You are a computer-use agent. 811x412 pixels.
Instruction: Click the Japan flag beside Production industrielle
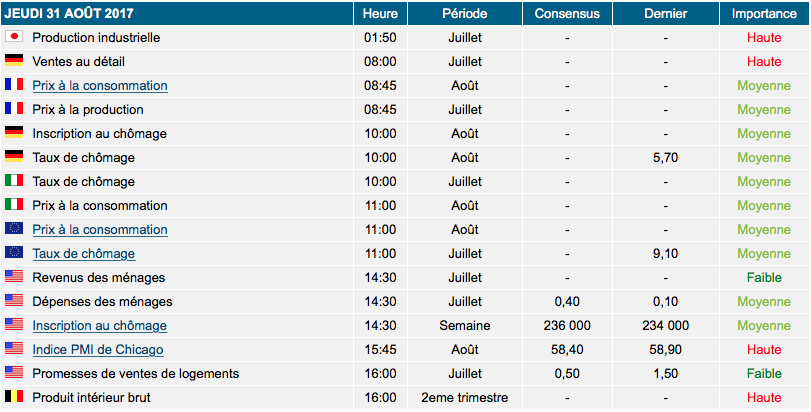[14, 36]
